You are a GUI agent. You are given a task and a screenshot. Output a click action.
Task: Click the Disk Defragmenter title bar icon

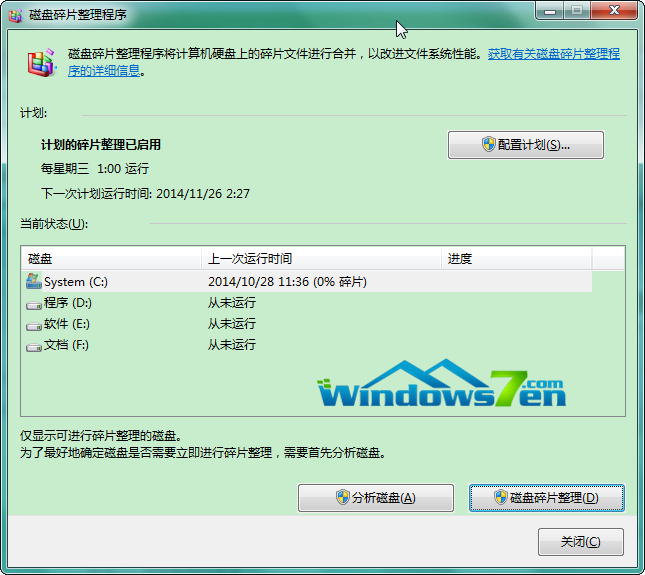[x=16, y=15]
